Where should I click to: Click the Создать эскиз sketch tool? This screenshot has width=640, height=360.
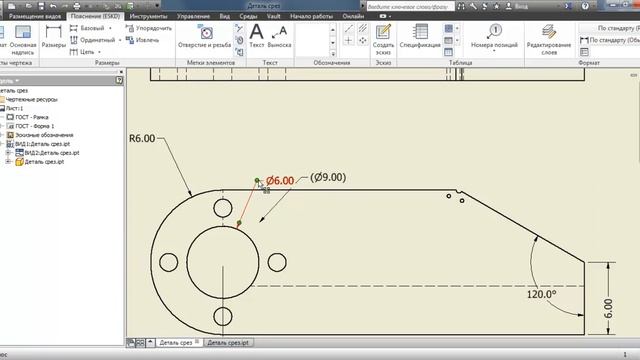coord(383,40)
